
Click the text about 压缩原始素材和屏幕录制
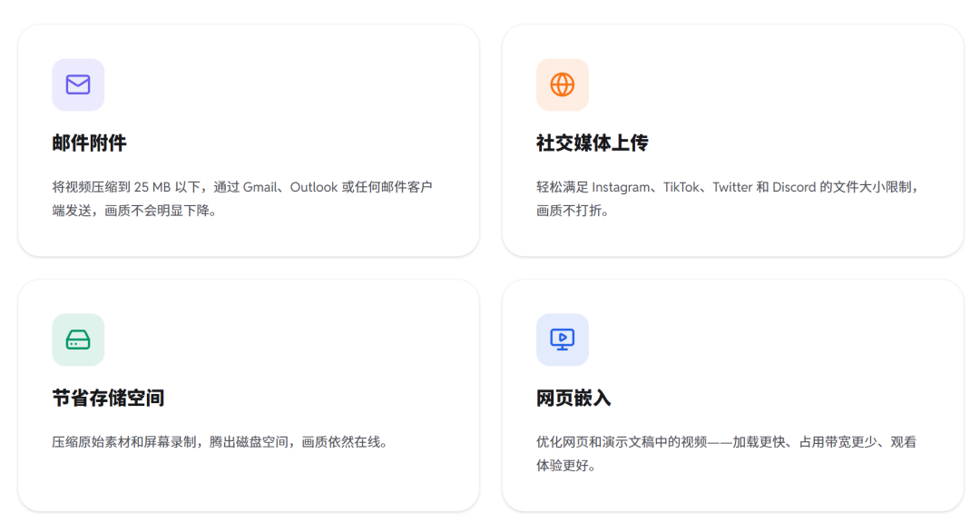(220, 442)
